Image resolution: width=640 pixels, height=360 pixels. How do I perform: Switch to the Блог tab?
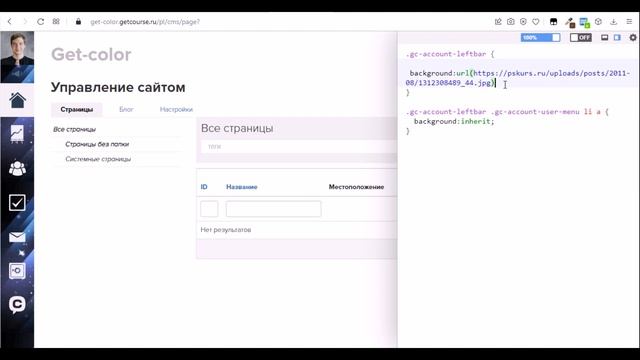point(126,109)
